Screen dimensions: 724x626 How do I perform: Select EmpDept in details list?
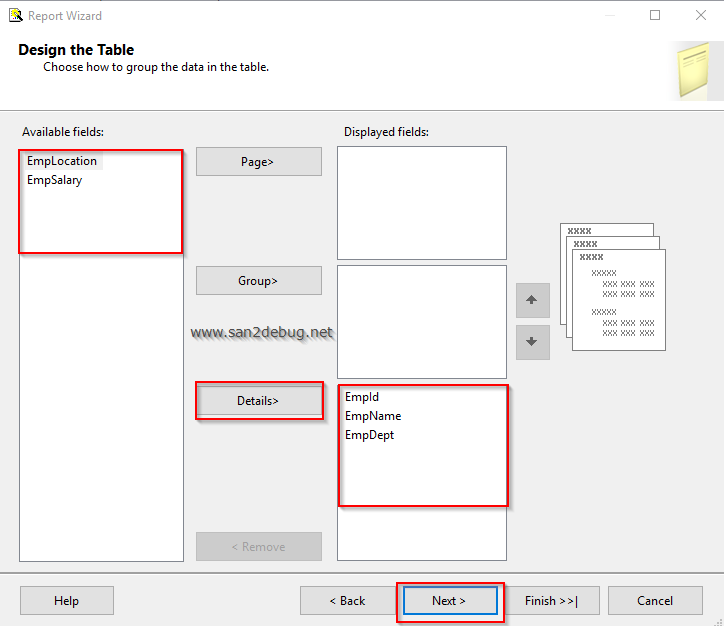pyautogui.click(x=369, y=435)
